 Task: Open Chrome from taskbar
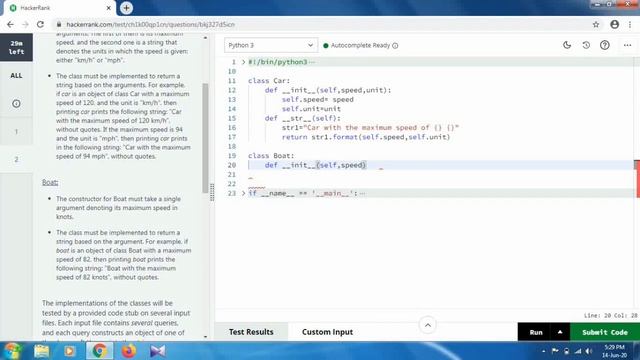pos(99,351)
